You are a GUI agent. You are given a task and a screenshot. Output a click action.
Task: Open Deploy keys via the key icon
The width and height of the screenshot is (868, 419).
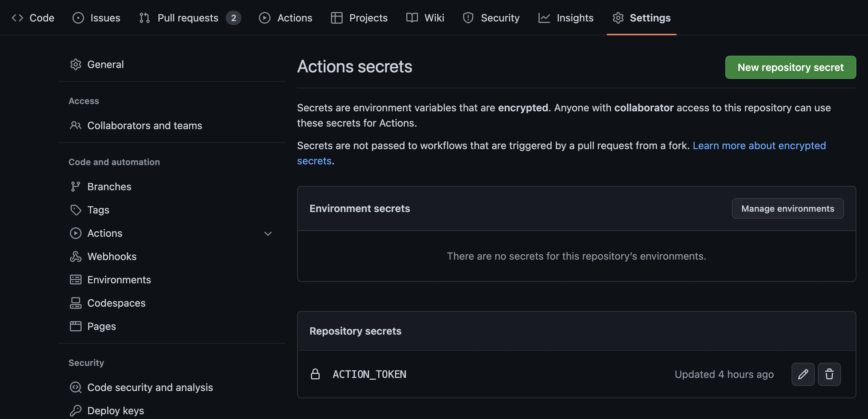75,411
